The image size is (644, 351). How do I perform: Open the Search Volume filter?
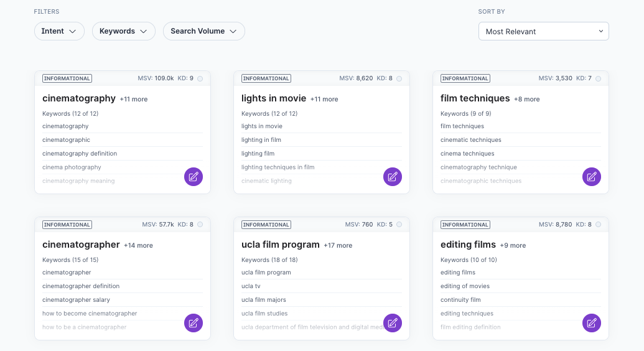[x=203, y=31]
